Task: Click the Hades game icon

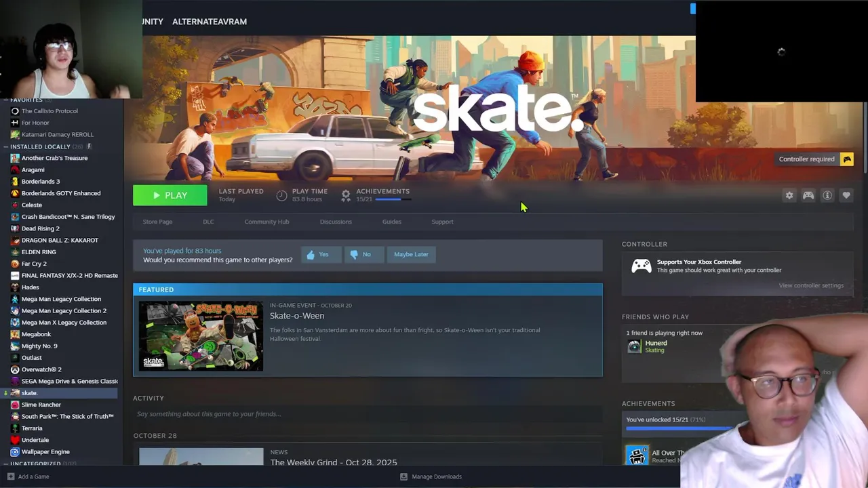Action: [15, 287]
